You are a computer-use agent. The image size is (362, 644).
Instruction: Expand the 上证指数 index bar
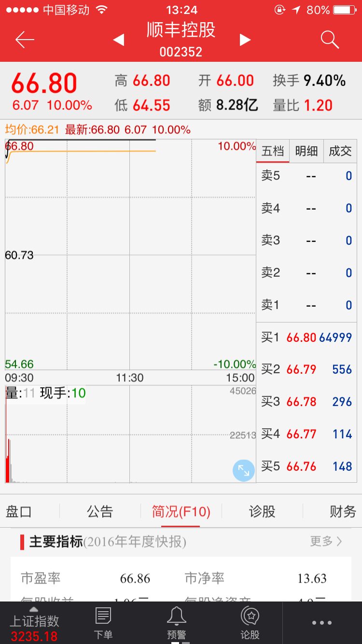click(34, 623)
